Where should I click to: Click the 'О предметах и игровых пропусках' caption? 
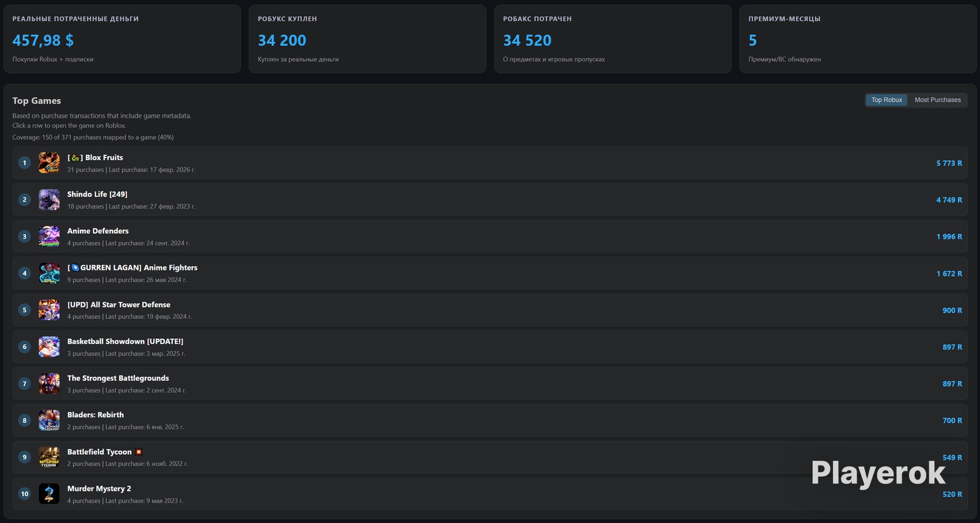pos(554,59)
